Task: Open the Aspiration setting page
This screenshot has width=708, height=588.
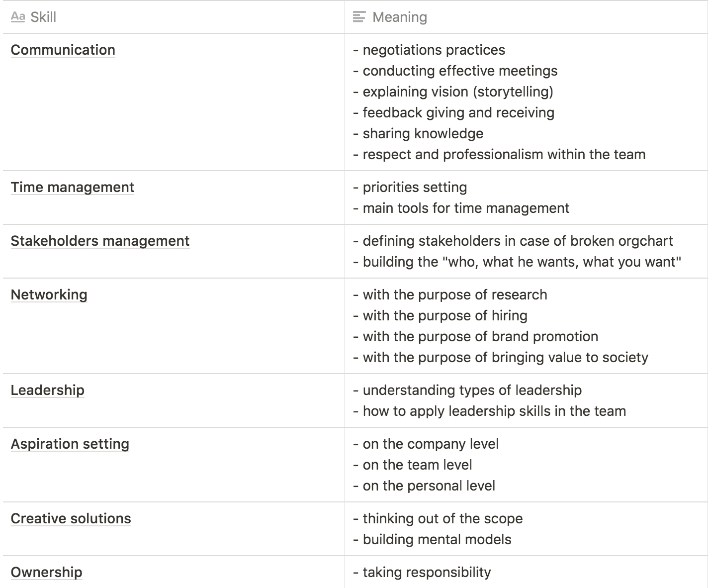Action: 70,444
